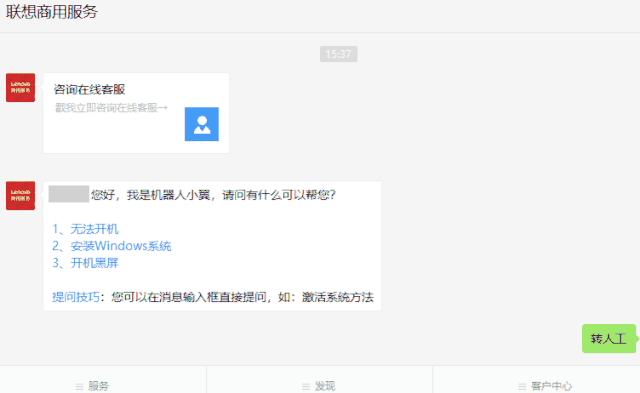Open the 客户中心 bottom menu

[x=545, y=386]
